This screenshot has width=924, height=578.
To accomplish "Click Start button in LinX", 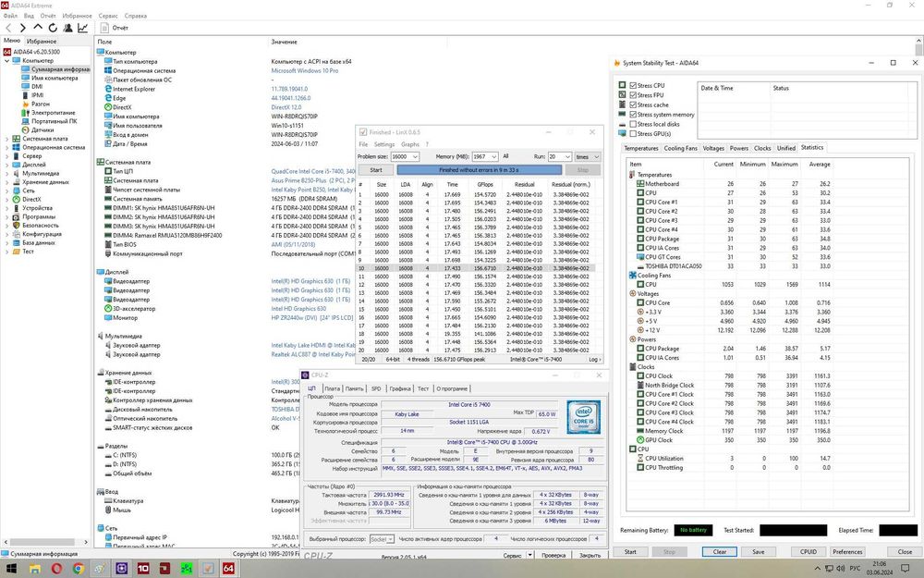I will [x=376, y=170].
